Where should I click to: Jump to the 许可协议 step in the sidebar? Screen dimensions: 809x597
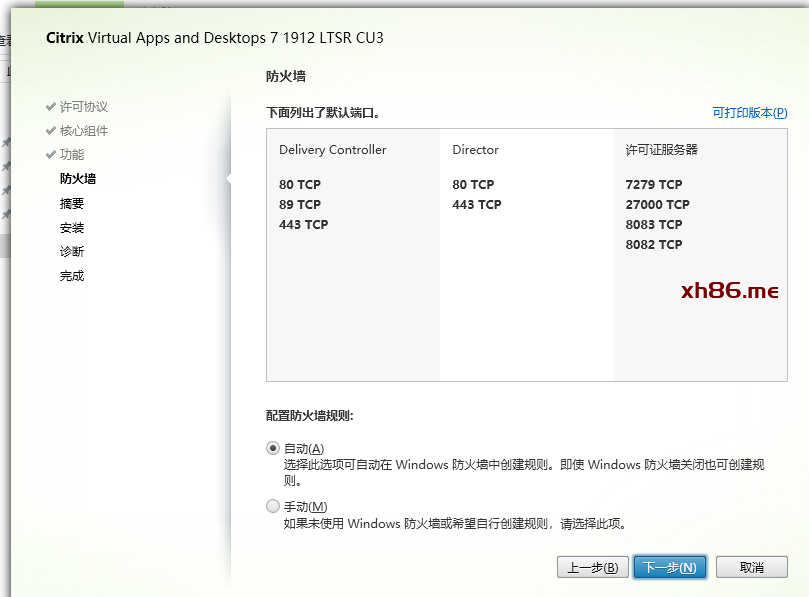pos(84,107)
